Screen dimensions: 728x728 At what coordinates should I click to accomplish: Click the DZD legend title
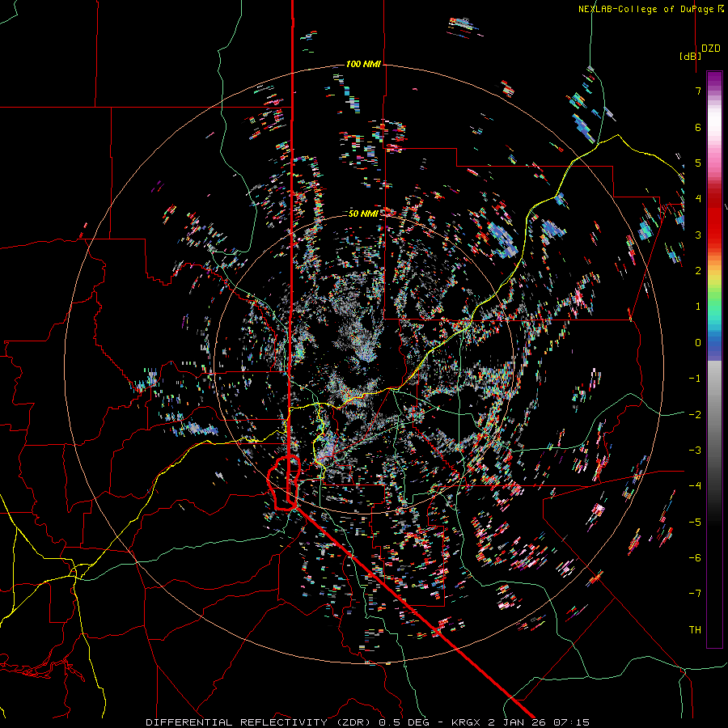click(x=711, y=49)
